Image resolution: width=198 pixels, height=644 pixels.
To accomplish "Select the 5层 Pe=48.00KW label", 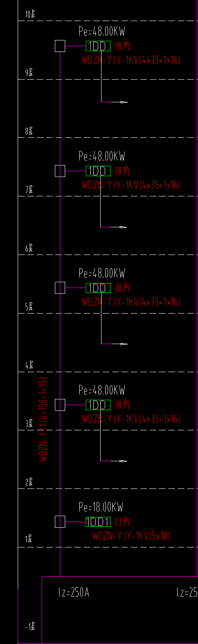I will click(102, 273).
